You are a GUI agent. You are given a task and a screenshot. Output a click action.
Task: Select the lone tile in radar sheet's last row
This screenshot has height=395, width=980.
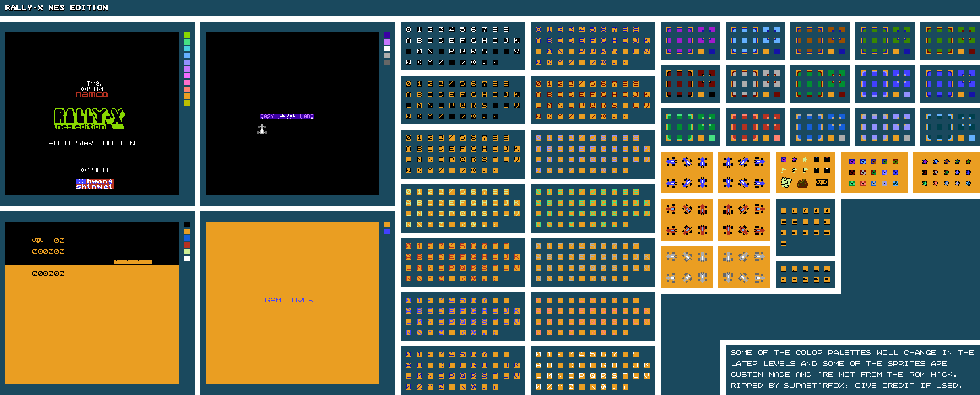(x=784, y=243)
